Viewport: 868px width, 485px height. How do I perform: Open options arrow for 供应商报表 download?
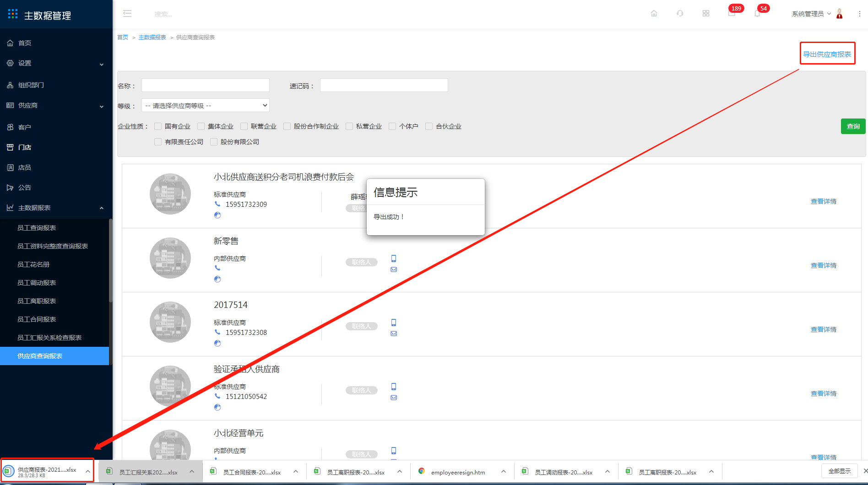coord(87,471)
